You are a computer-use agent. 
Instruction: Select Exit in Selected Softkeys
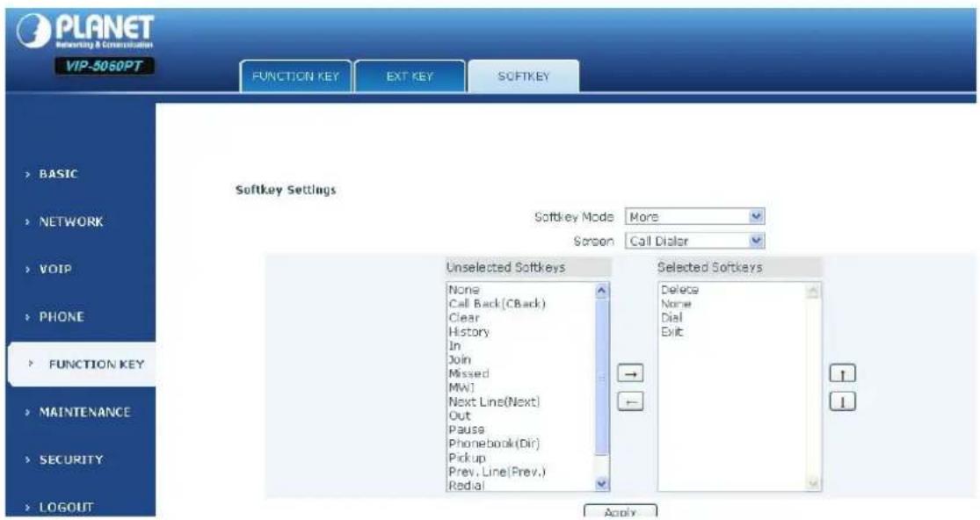click(671, 331)
